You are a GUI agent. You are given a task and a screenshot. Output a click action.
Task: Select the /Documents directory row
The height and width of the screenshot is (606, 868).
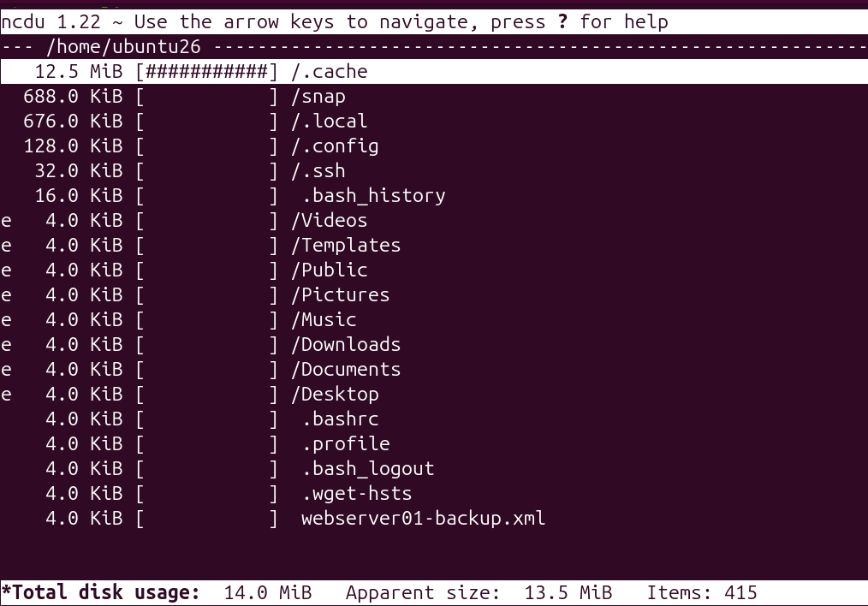434,369
